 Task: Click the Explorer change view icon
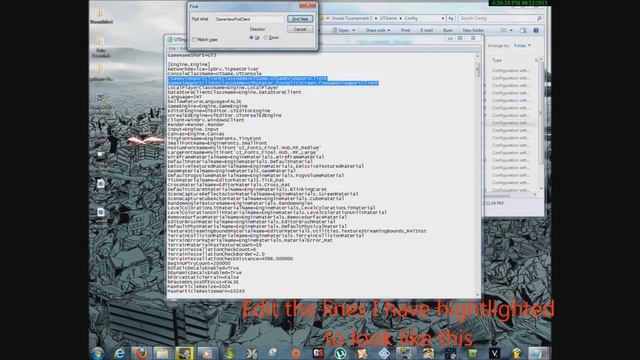[x=503, y=30]
